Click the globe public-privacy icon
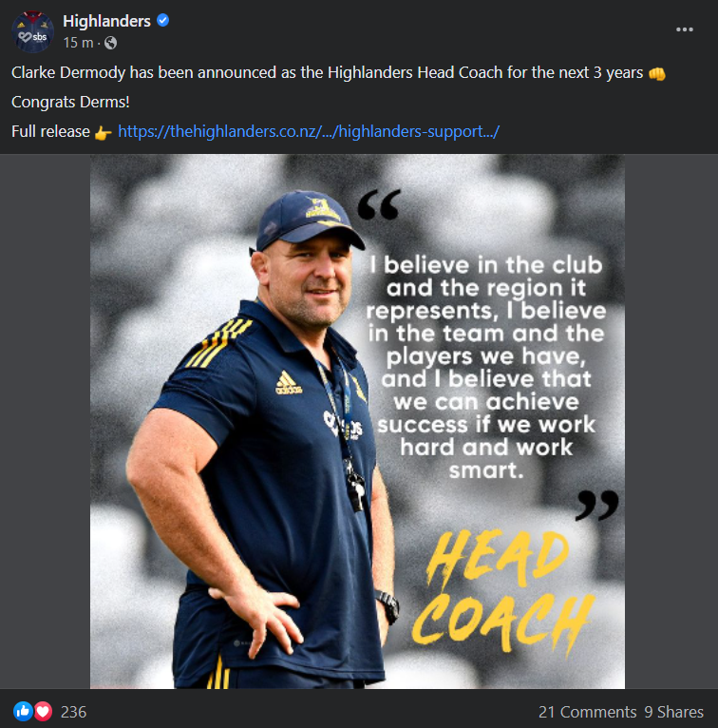 110,43
